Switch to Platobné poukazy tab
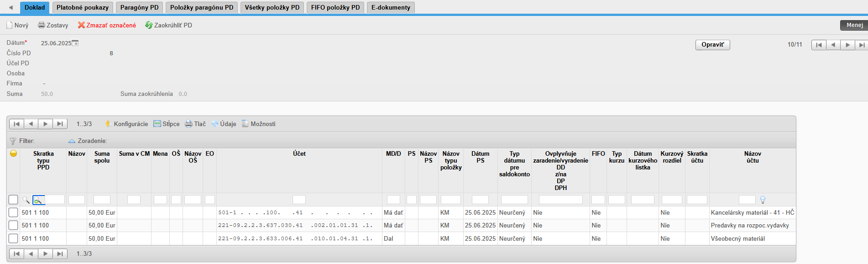This screenshot has width=868, height=264. tap(83, 7)
